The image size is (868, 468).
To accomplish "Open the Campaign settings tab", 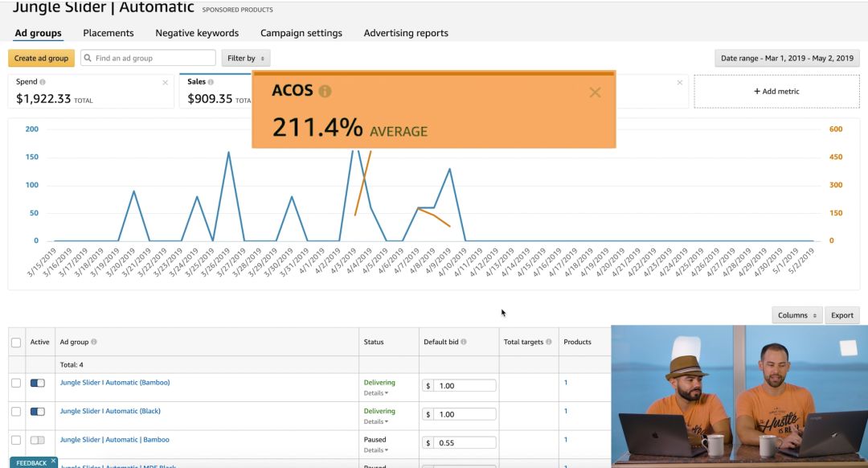I will [301, 33].
